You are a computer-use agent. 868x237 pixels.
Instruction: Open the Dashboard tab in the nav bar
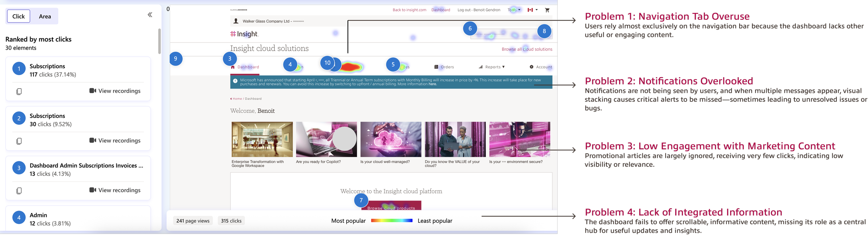pos(245,67)
